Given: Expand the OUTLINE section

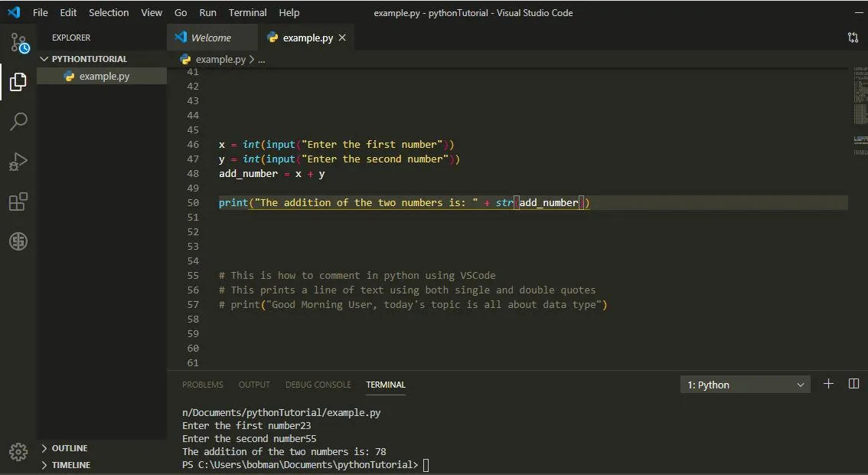Looking at the screenshot, I should [44, 448].
